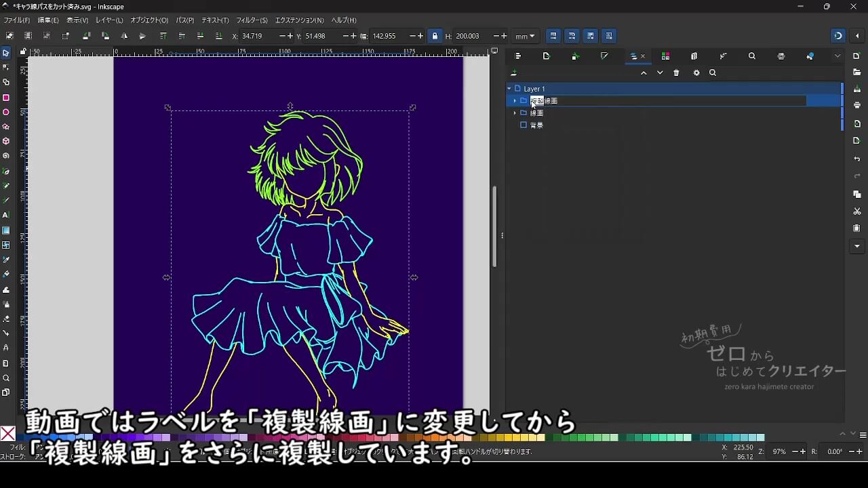Pick the Spiral tool
This screenshot has height=488, width=868.
pyautogui.click(x=6, y=156)
